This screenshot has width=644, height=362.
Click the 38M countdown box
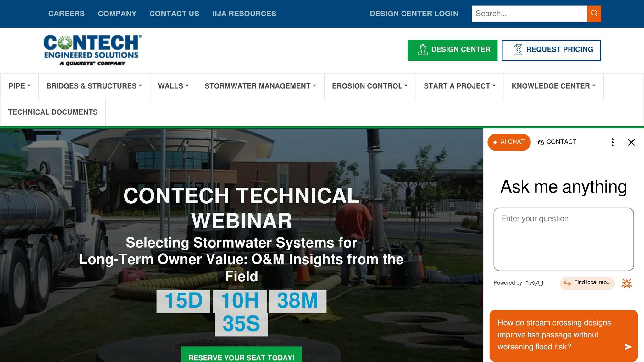pos(297,301)
